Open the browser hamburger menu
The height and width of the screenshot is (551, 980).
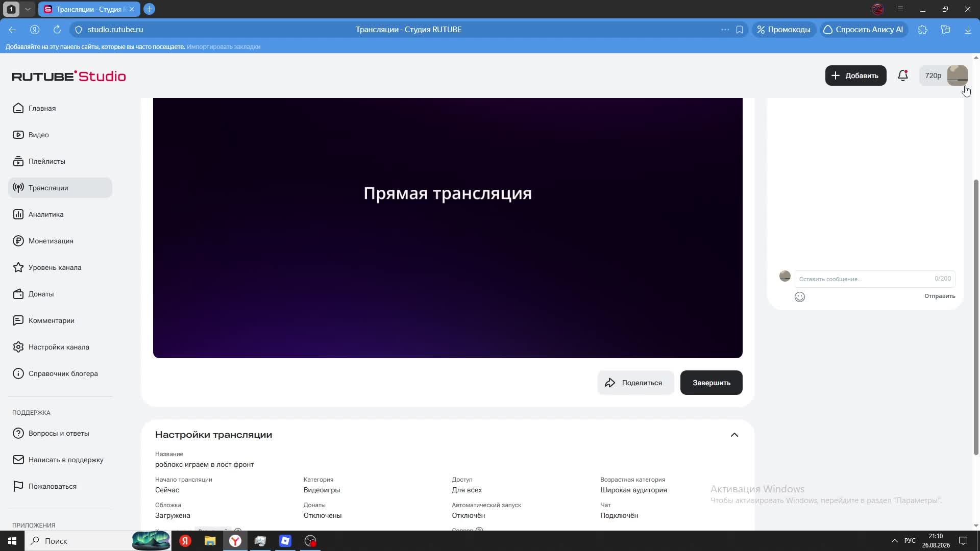tap(900, 9)
